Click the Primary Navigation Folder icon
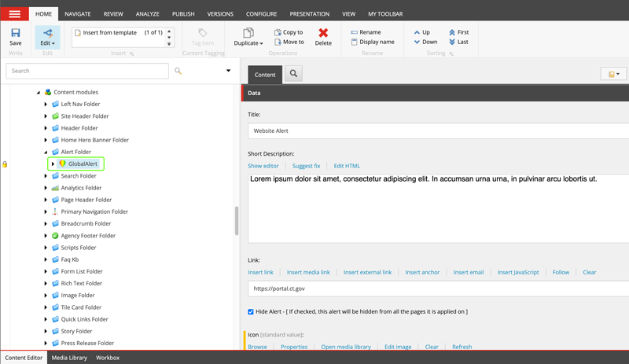The image size is (629, 364). pos(55,211)
